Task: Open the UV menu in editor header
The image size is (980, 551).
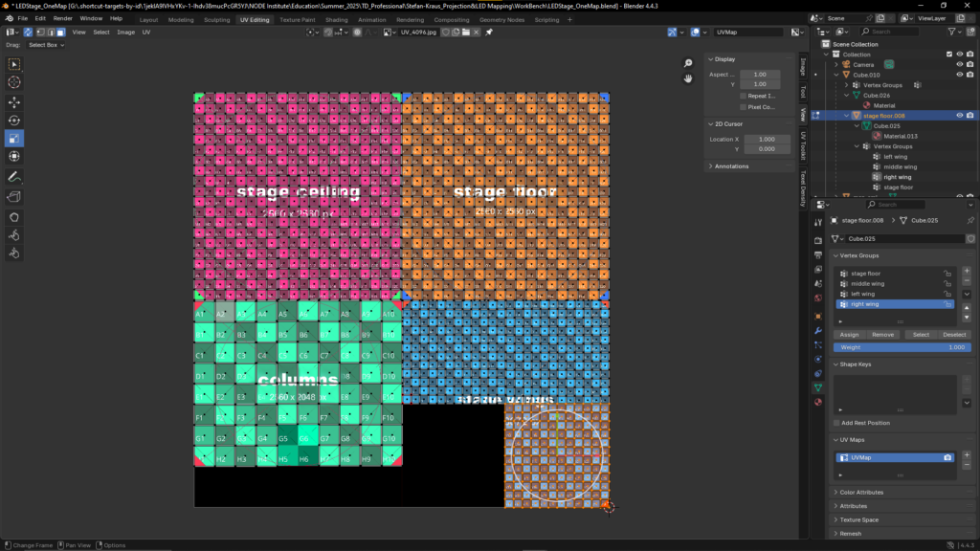Action: pyautogui.click(x=146, y=32)
